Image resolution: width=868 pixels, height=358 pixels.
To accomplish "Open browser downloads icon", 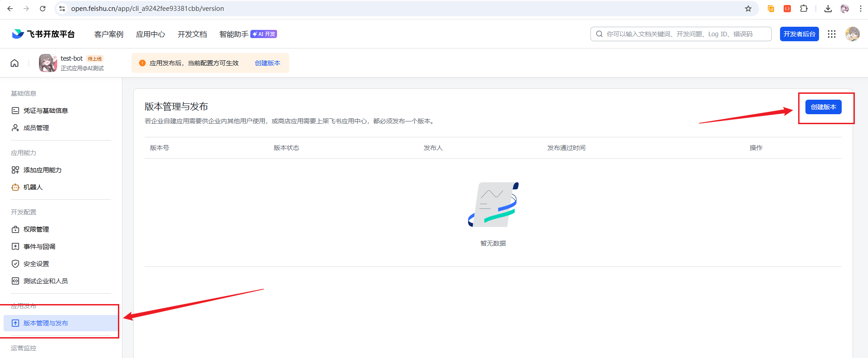I will (828, 9).
